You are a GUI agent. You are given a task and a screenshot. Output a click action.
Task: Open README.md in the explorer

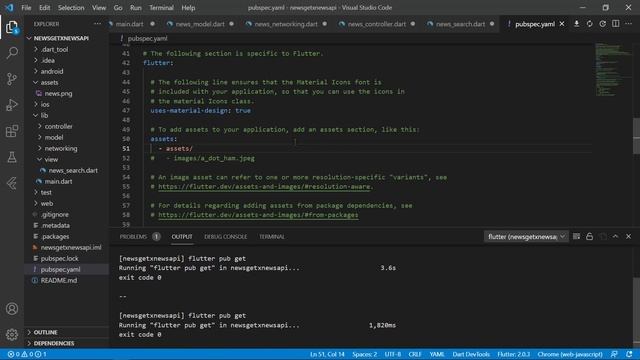(58, 280)
